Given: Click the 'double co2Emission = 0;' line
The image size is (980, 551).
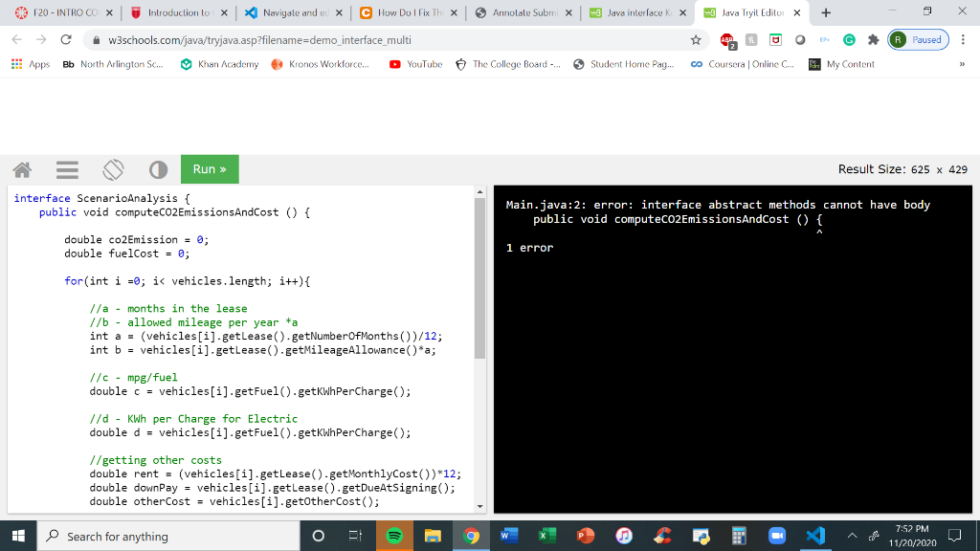Looking at the screenshot, I should [136, 240].
